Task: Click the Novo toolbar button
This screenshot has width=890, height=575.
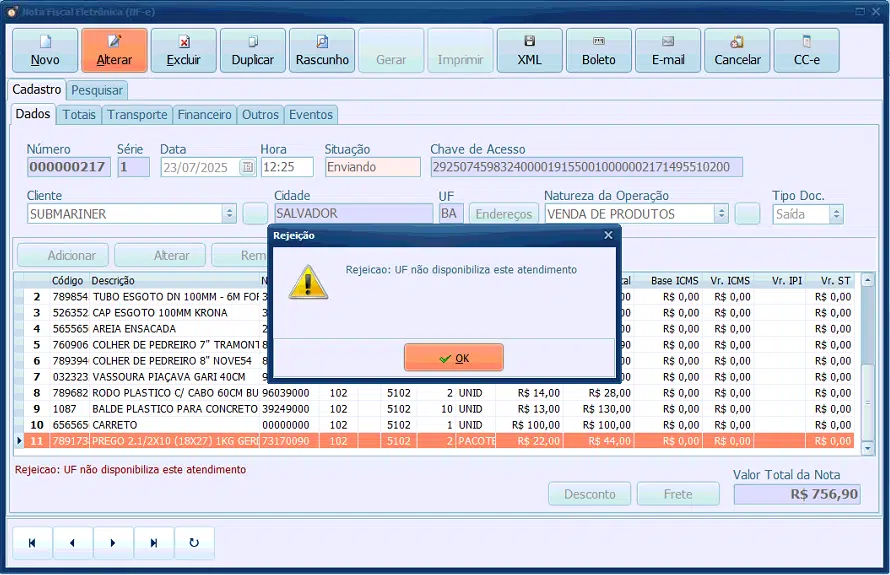Action: (45, 51)
